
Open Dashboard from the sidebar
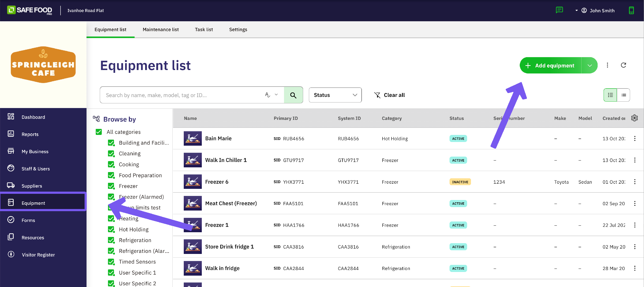coord(33,117)
